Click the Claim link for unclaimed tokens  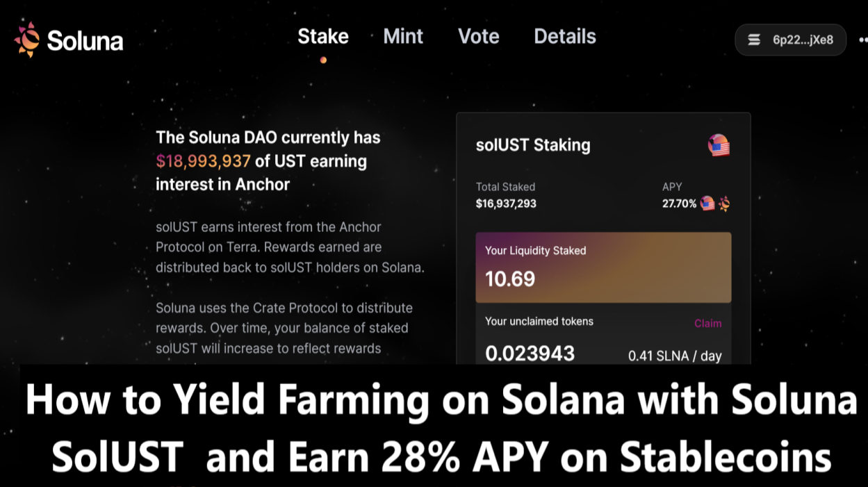[709, 322]
